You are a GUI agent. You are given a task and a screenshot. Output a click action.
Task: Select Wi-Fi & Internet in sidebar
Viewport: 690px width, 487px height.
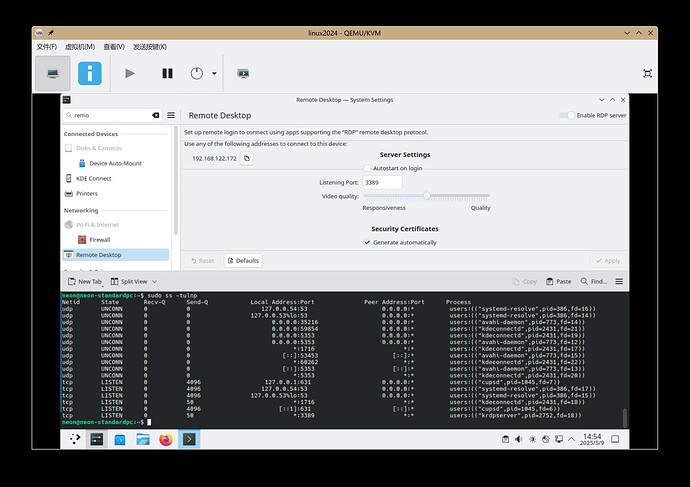[116, 224]
